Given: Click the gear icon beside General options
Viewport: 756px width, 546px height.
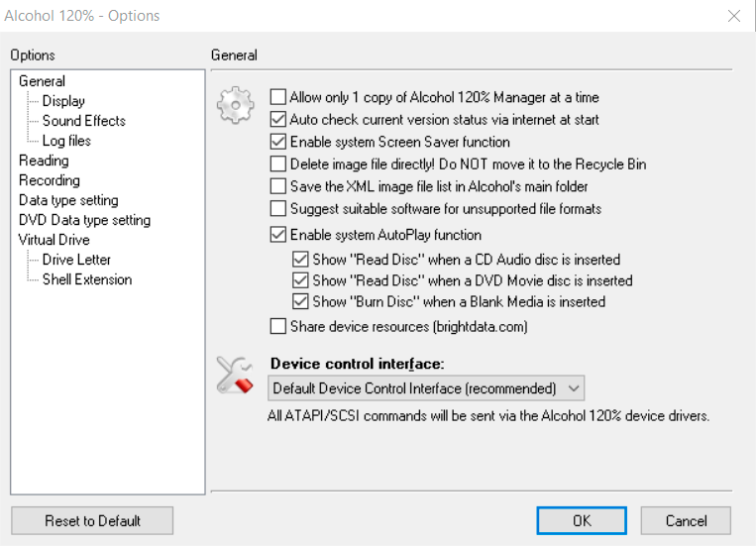Looking at the screenshot, I should (235, 105).
